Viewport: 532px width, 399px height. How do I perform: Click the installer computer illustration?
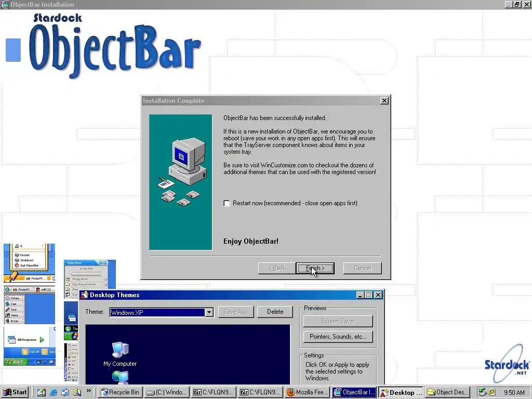click(180, 182)
